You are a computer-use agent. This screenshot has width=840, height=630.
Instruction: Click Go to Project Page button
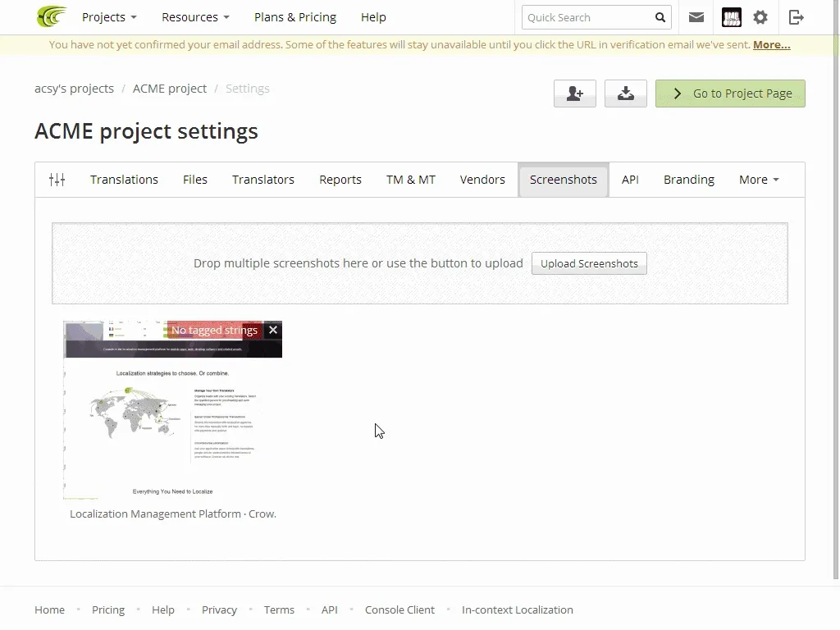[x=730, y=94]
